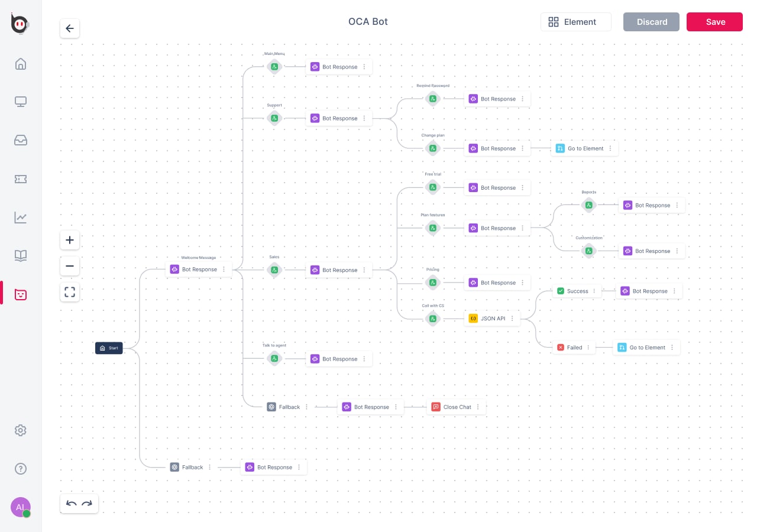Viewport: 757px width, 532px height.
Task: Open the Element dropdown
Action: (x=575, y=22)
